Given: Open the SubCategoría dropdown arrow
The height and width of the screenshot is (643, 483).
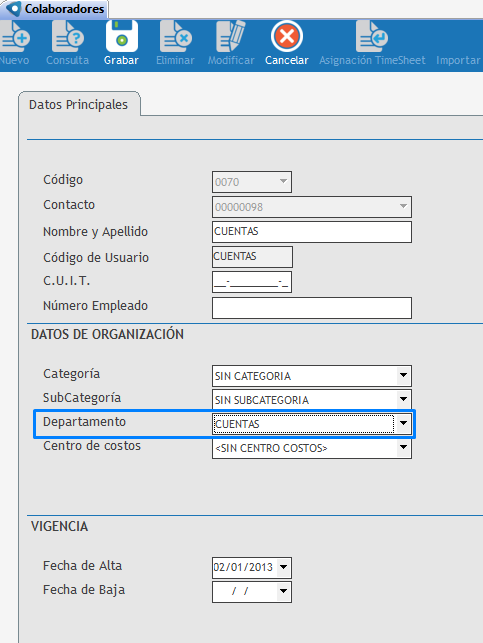Looking at the screenshot, I should (403, 399).
